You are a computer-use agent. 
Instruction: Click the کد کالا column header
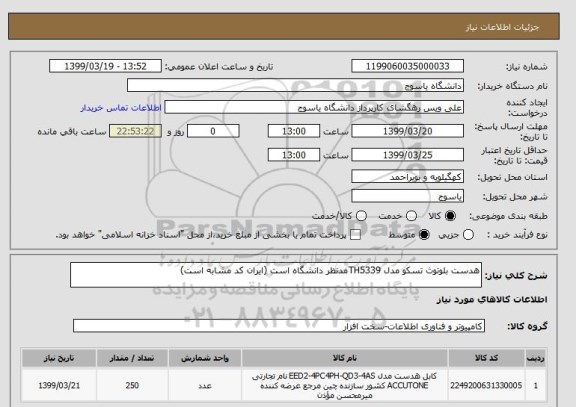(486, 358)
